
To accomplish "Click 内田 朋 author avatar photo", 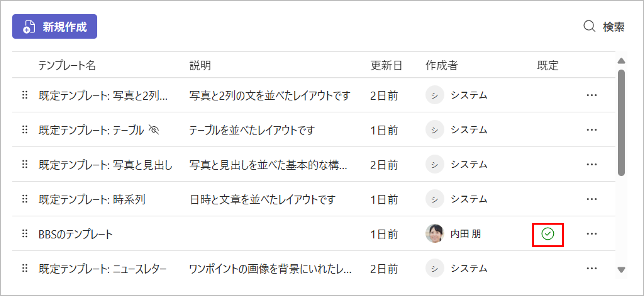I will [435, 234].
